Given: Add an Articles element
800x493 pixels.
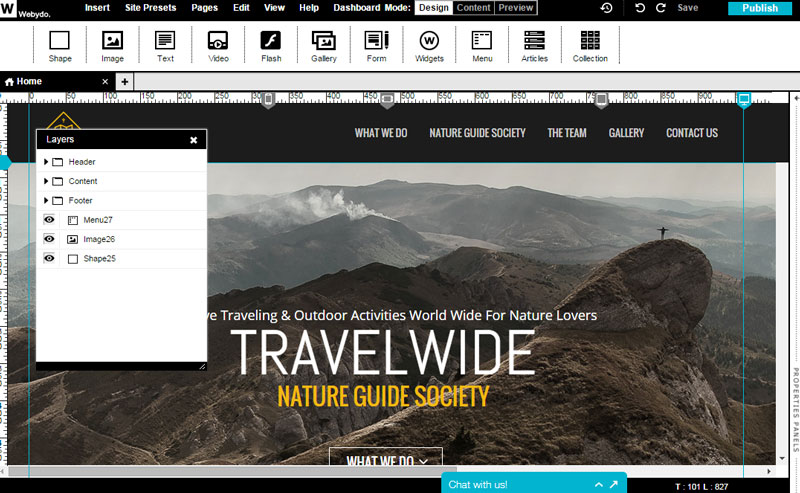Looking at the screenshot, I should pos(534,46).
